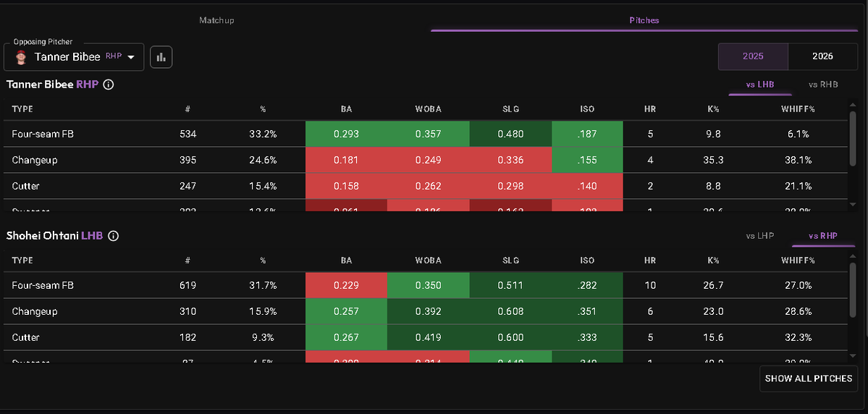
Task: Open the Opposing Pitcher dropdown
Action: tap(74, 57)
